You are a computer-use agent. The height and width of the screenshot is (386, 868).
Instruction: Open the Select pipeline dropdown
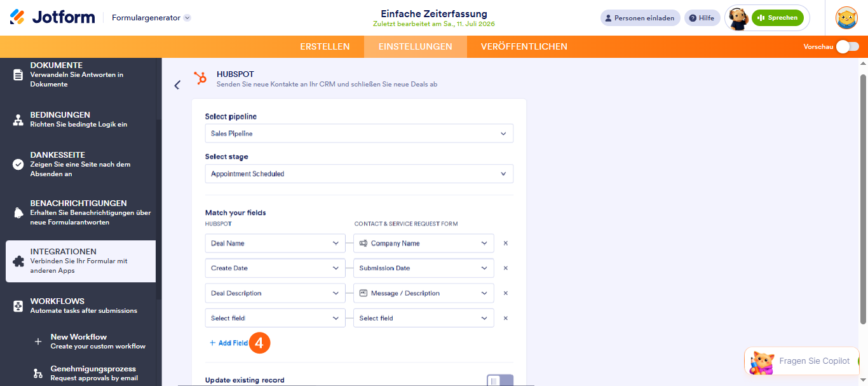pyautogui.click(x=359, y=134)
